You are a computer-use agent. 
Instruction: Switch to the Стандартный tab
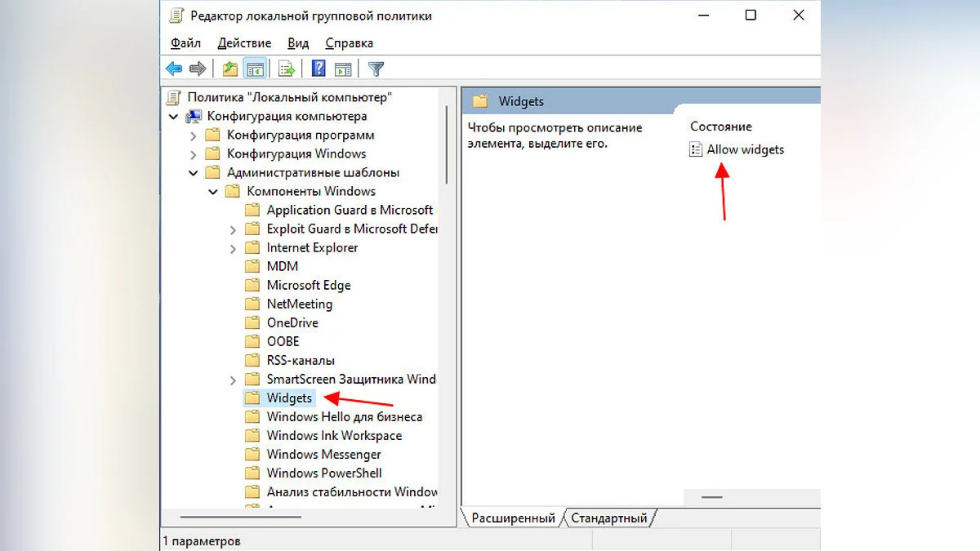(609, 518)
